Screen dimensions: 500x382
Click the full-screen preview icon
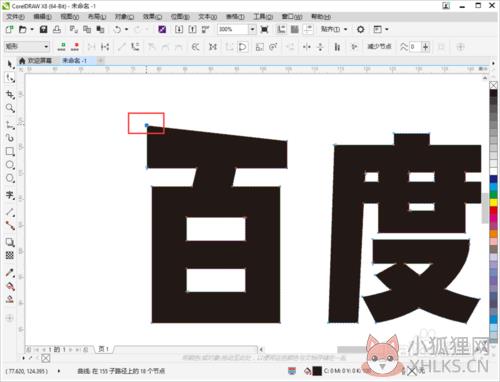click(x=264, y=29)
